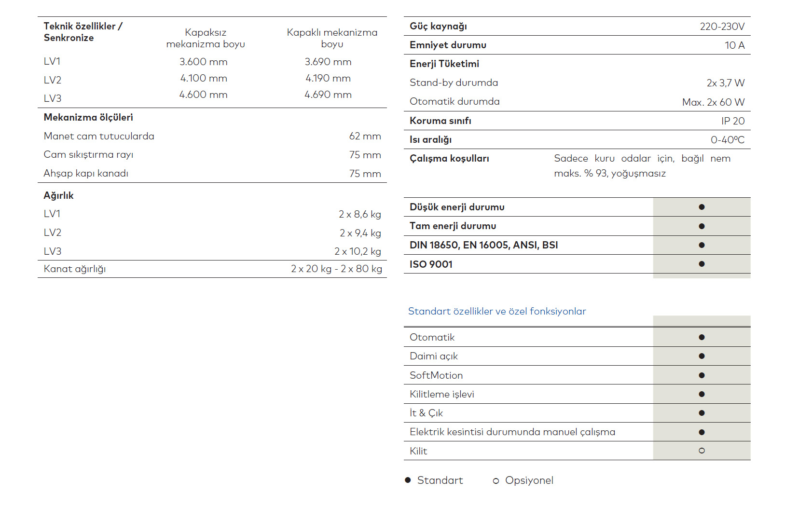Click the İt & Çık row dot
This screenshot has width=812, height=521.
coord(702,413)
